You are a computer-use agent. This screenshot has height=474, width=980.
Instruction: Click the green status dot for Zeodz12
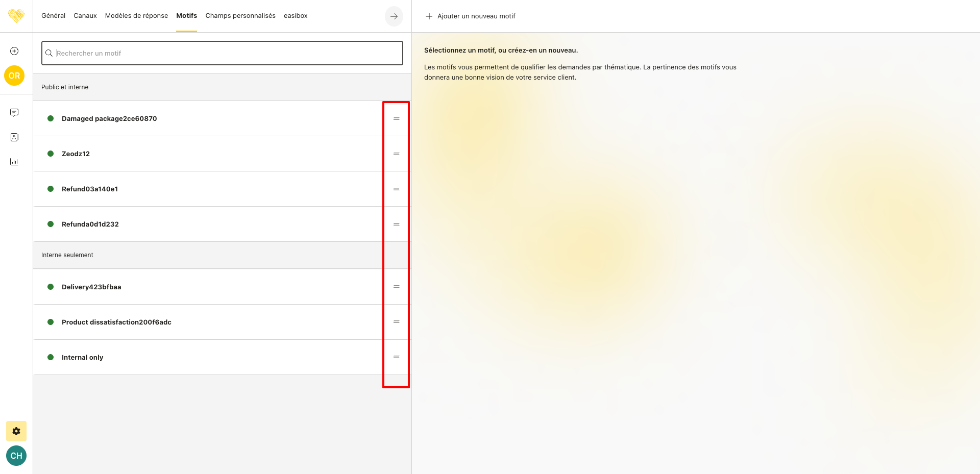pyautogui.click(x=51, y=154)
